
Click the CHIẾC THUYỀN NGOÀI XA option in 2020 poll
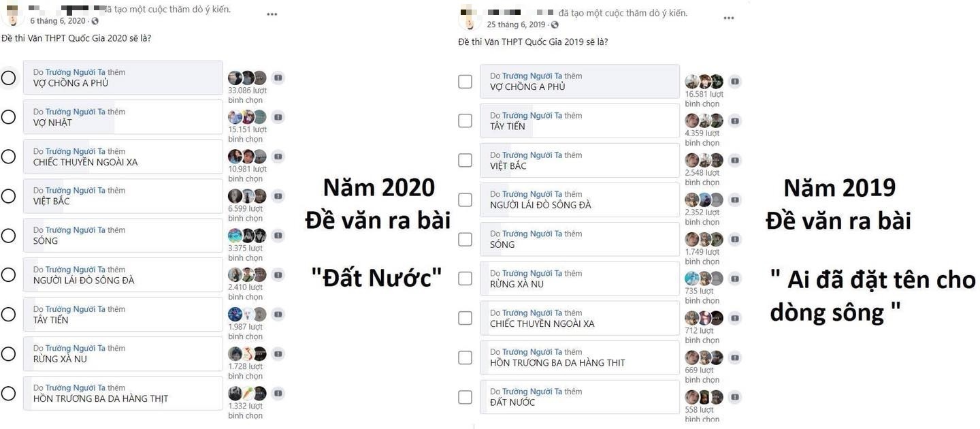(x=123, y=157)
